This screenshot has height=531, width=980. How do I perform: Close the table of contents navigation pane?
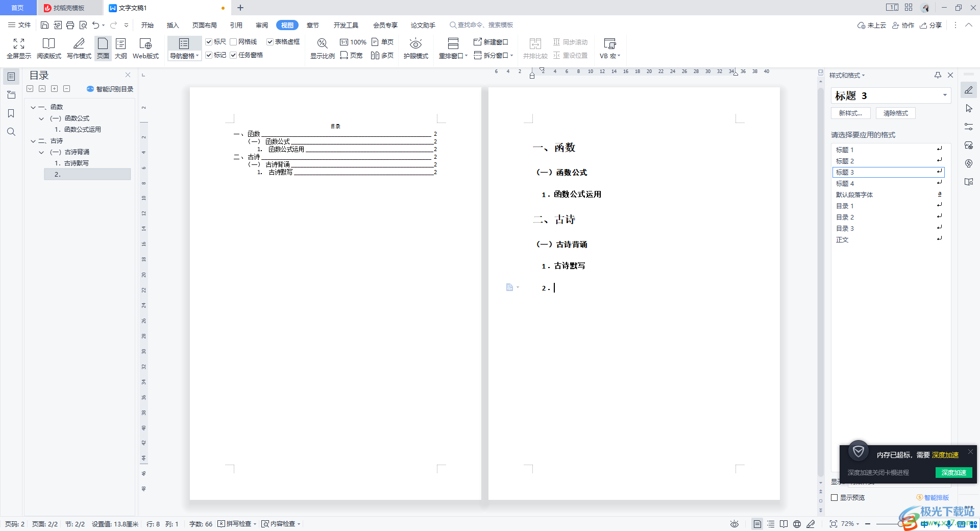coord(128,75)
